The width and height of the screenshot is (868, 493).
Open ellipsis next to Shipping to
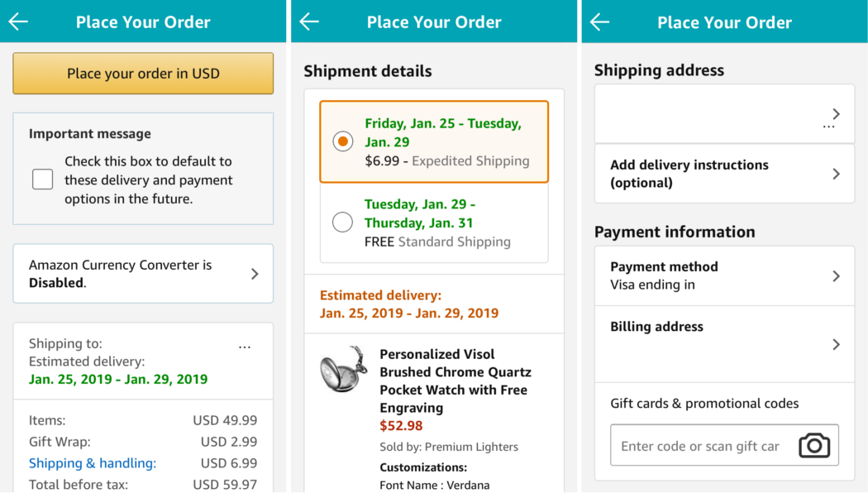coord(245,347)
